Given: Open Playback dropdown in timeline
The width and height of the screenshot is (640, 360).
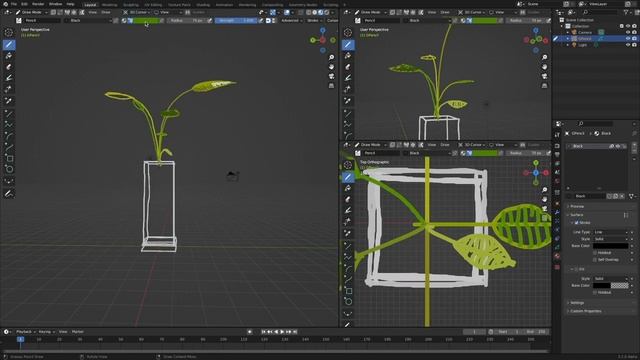Looking at the screenshot, I should [26, 332].
